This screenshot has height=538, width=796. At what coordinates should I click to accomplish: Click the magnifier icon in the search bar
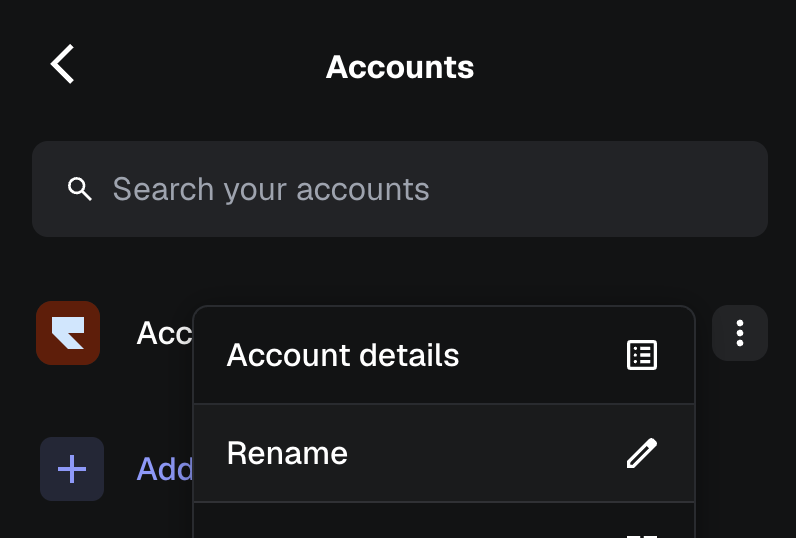(80, 189)
